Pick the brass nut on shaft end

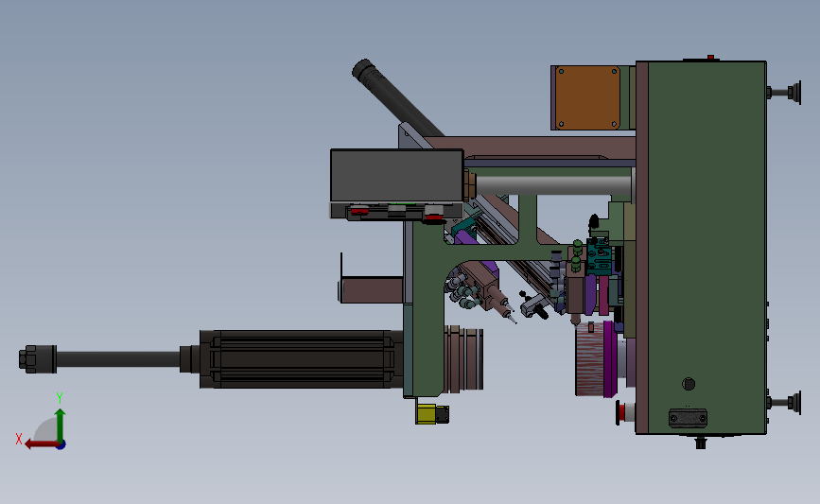click(469, 185)
